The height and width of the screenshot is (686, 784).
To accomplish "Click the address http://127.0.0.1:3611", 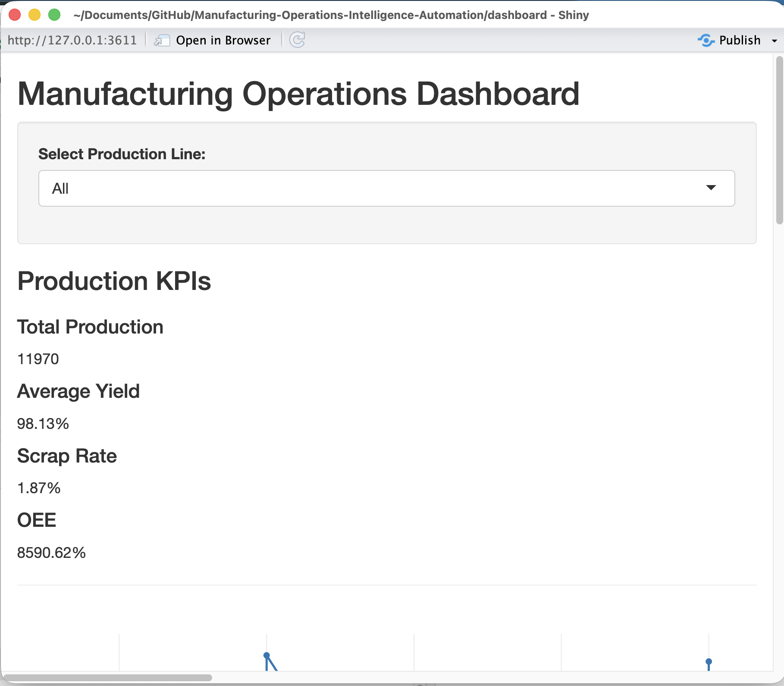I will click(72, 40).
